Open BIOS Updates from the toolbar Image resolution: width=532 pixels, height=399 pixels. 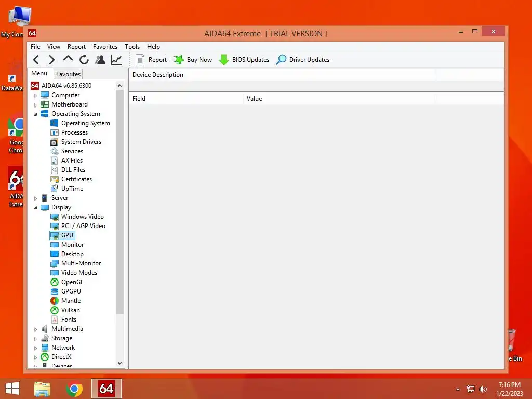pyautogui.click(x=244, y=60)
